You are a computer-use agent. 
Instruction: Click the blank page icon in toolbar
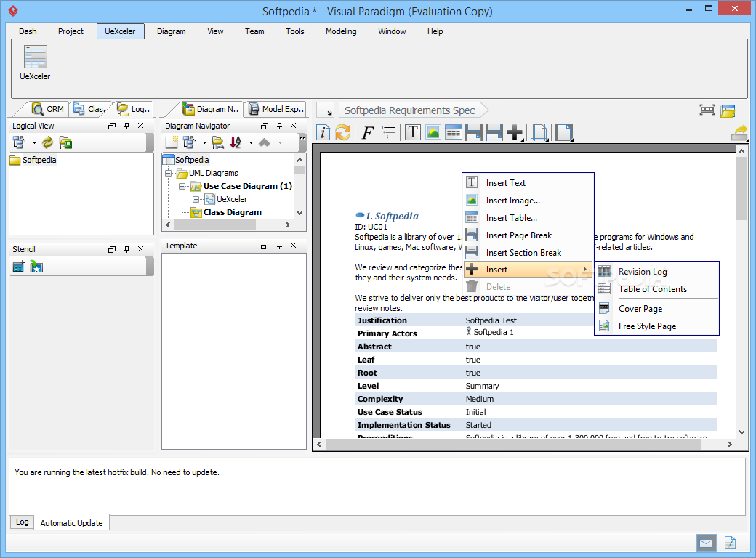tap(563, 132)
